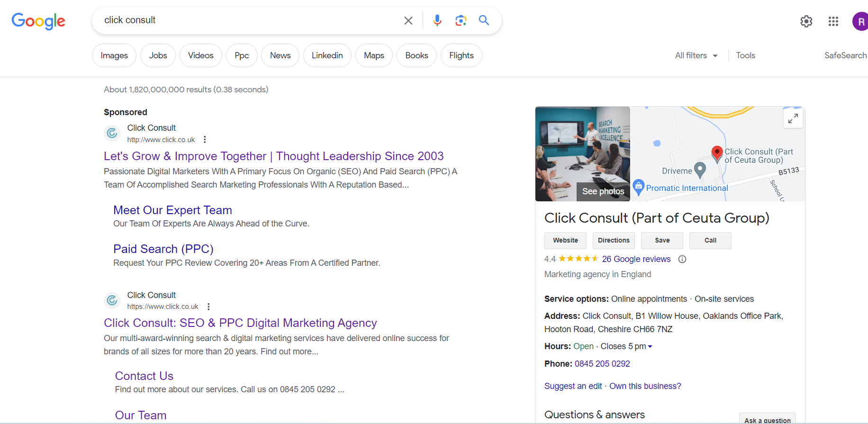Expand the All filters dropdown
The height and width of the screenshot is (424, 868).
point(696,55)
